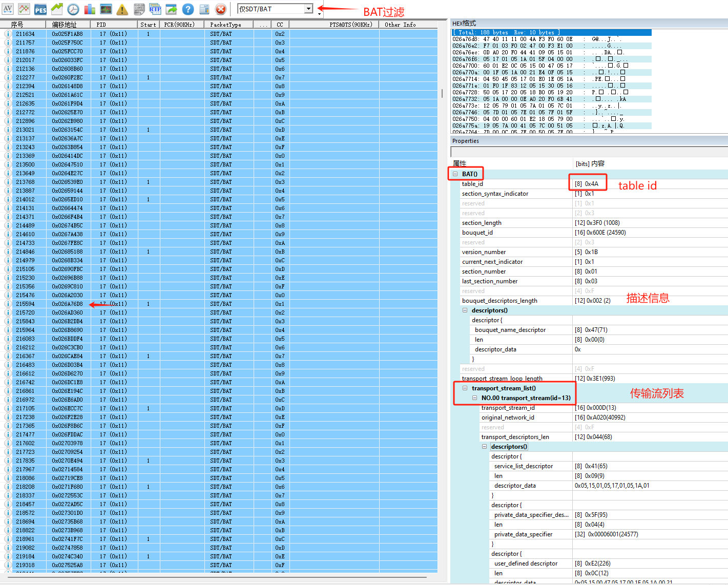
Task: Click the info icon of packet 216367
Action: [8, 356]
